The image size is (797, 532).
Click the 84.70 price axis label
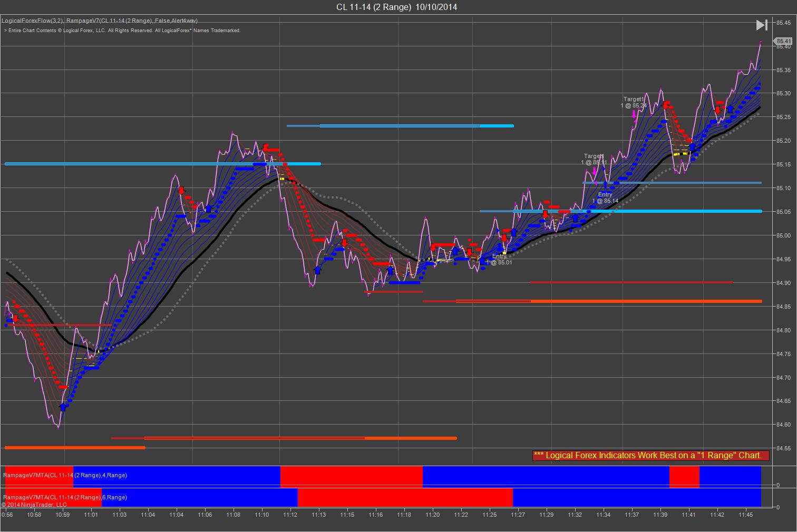tap(783, 378)
